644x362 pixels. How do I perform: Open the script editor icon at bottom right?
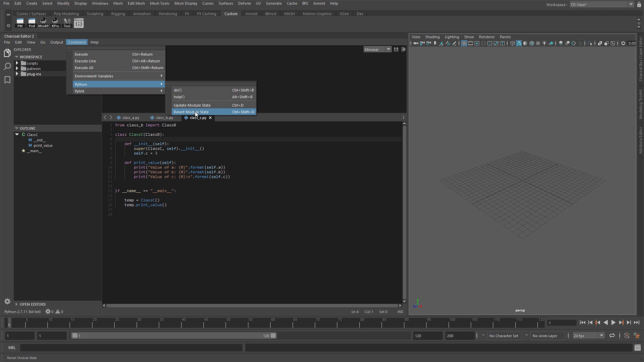(638, 347)
